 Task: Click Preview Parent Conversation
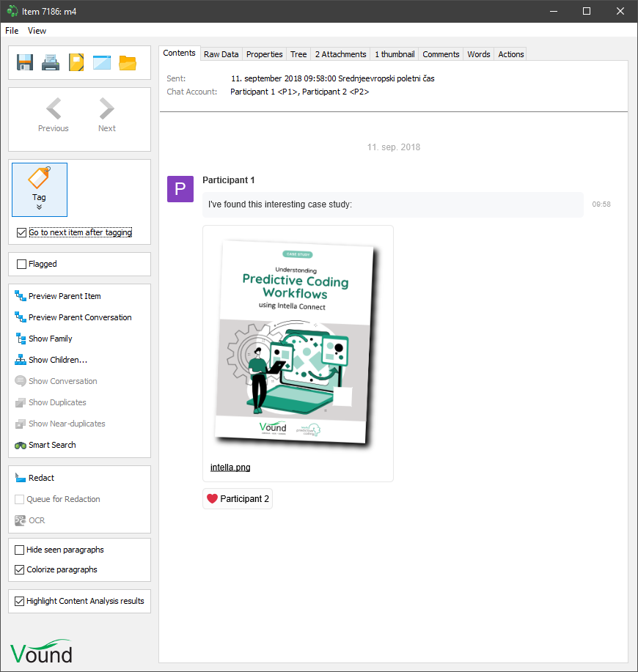coord(79,317)
